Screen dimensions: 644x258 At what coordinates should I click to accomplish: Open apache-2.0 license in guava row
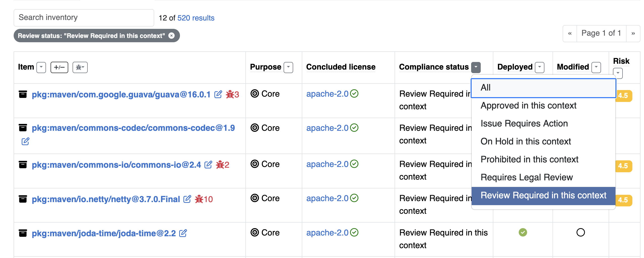pyautogui.click(x=328, y=94)
